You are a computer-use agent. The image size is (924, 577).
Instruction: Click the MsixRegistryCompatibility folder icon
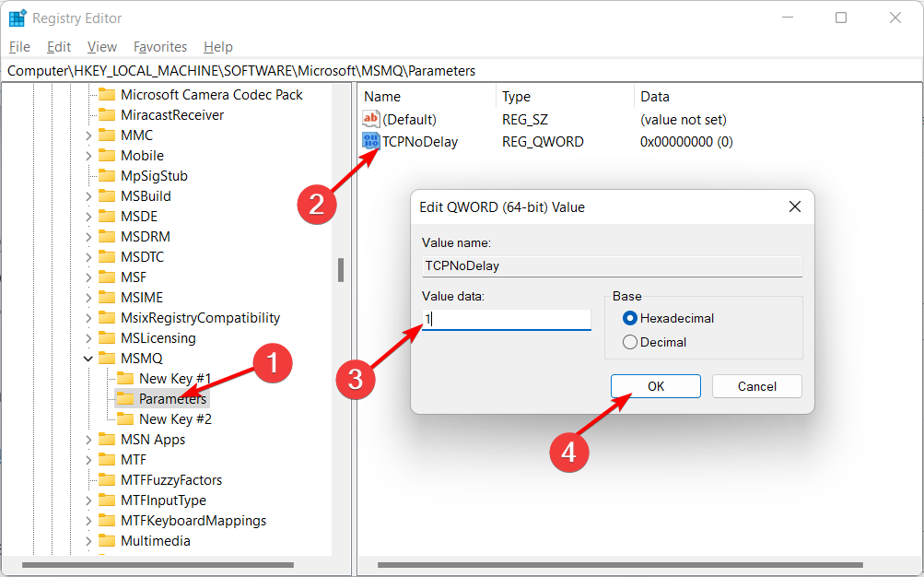point(107,318)
